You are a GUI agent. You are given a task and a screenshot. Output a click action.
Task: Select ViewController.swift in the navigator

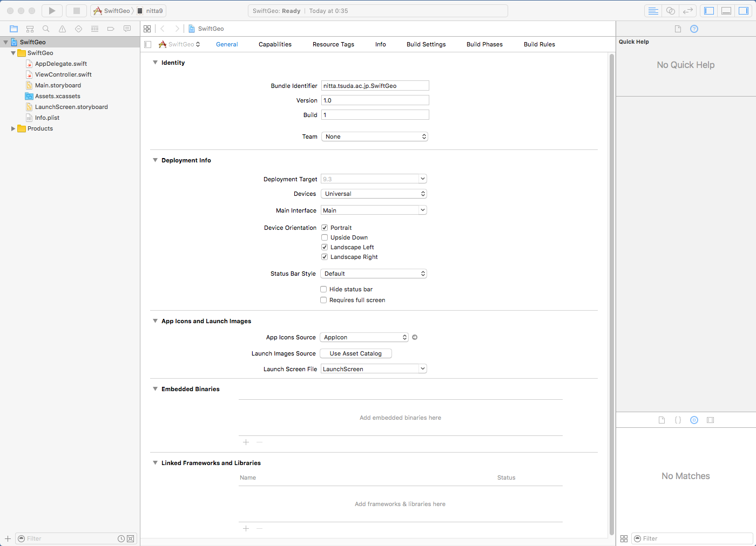click(63, 74)
